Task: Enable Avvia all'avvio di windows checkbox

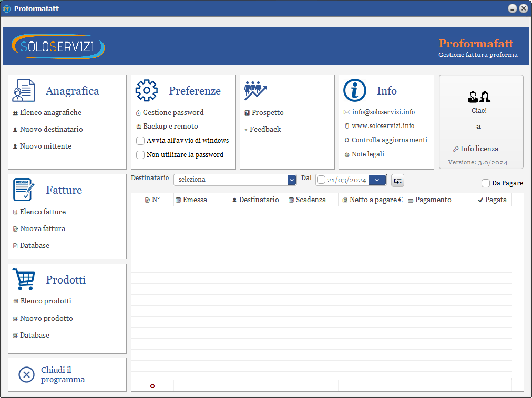Action: click(140, 140)
